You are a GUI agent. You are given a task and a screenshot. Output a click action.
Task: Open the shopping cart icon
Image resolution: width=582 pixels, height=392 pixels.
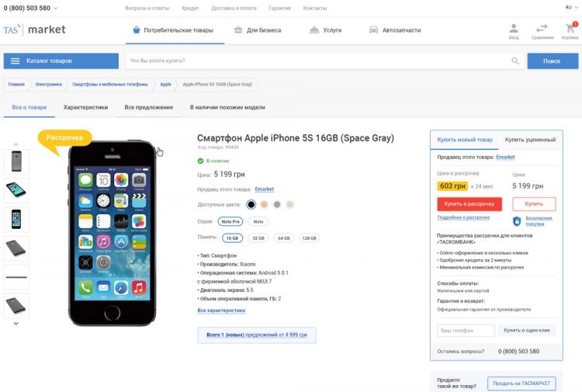pyautogui.click(x=570, y=28)
